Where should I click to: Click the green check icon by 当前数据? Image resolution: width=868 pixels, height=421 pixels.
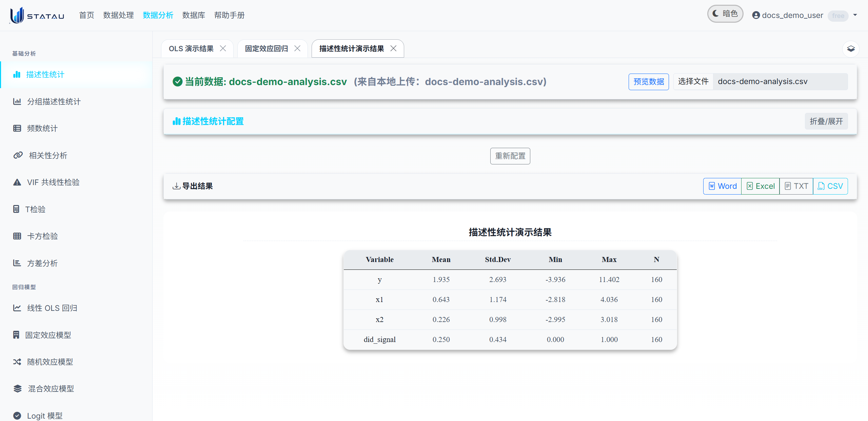(x=178, y=82)
